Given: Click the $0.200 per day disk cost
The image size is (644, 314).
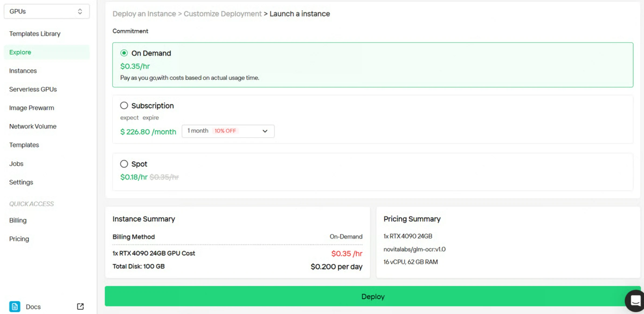Looking at the screenshot, I should (x=337, y=267).
